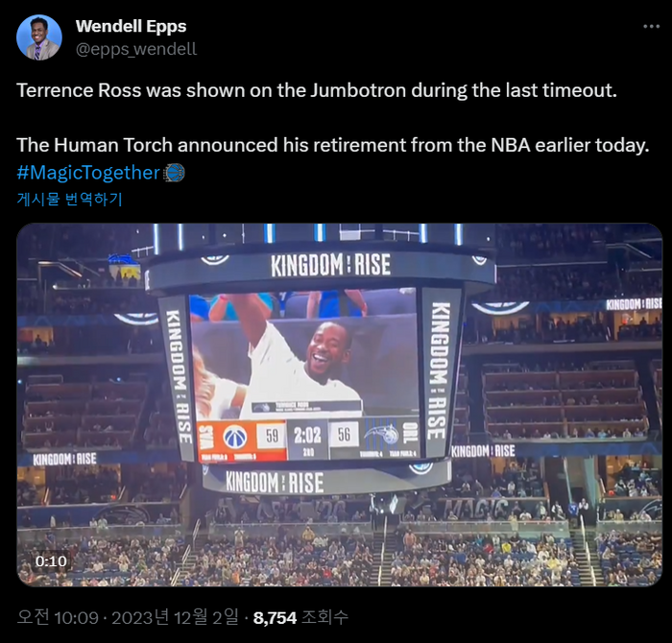Select the Human Torch retirement sentence

[333, 145]
